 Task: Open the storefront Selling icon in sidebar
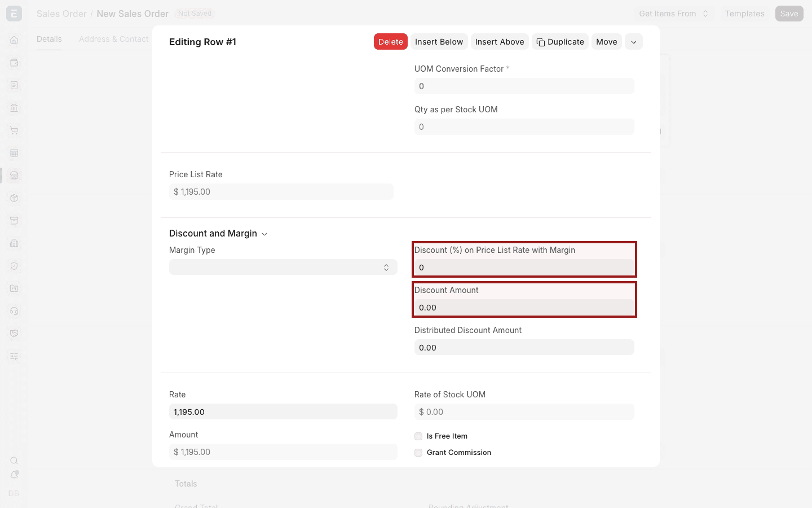(x=14, y=176)
